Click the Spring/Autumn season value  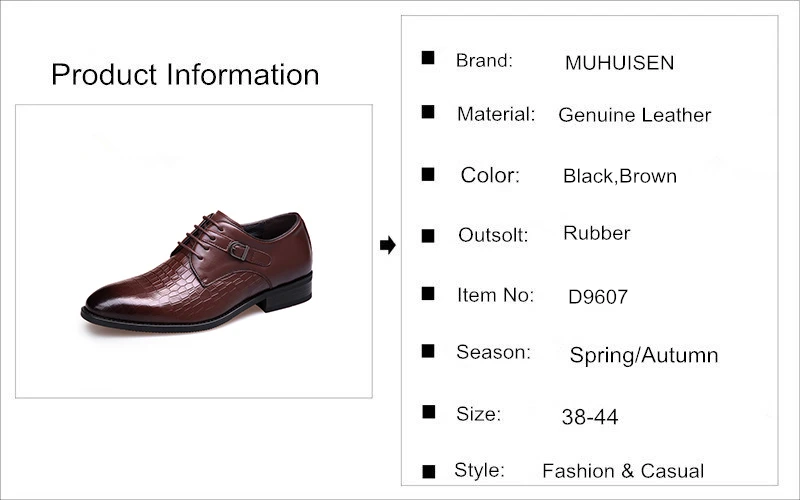point(644,355)
